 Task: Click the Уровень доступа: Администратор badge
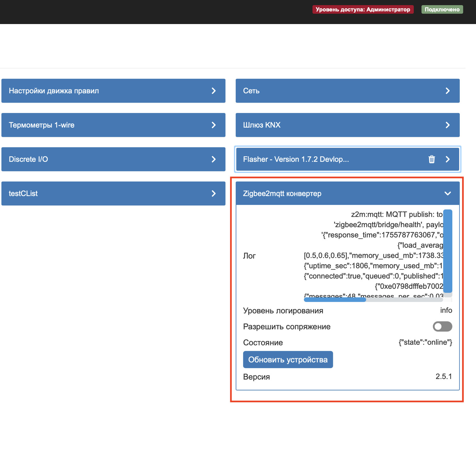coord(363,10)
